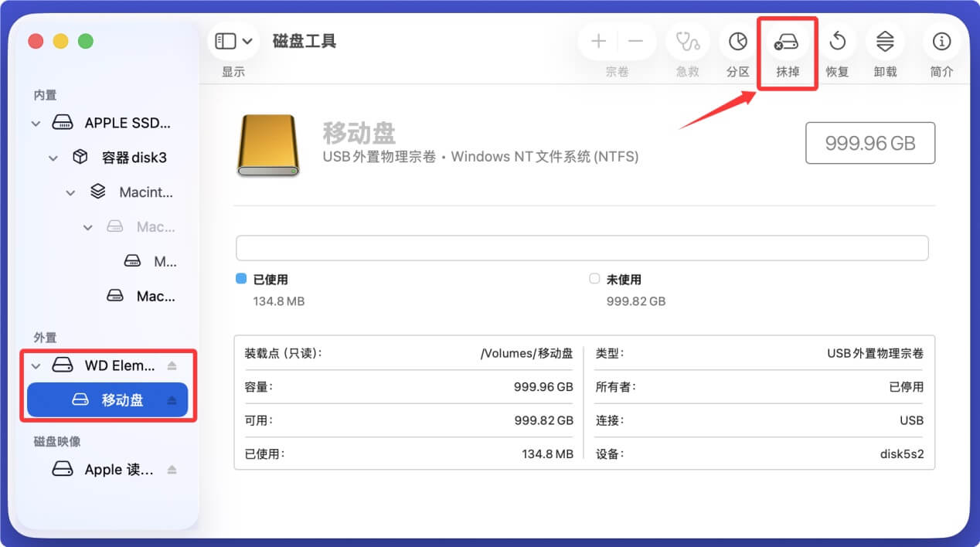Toggle the 已使用 legend checkbox
The width and height of the screenshot is (980, 547).
240,279
